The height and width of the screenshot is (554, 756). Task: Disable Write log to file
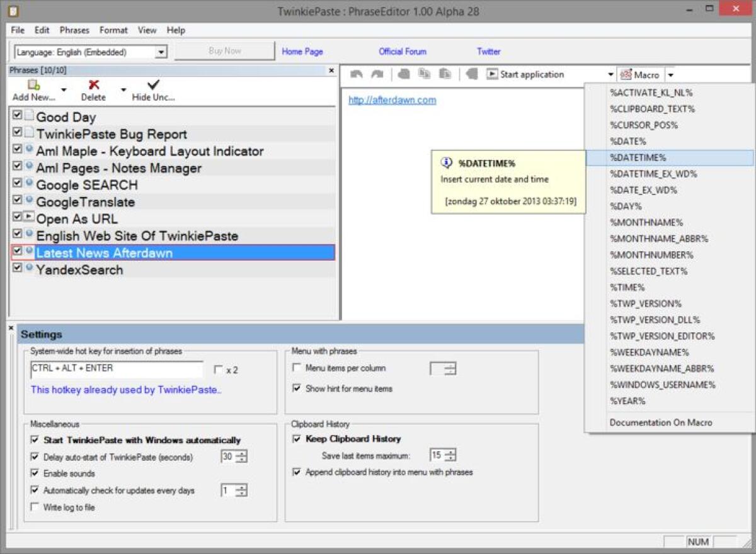(x=35, y=507)
